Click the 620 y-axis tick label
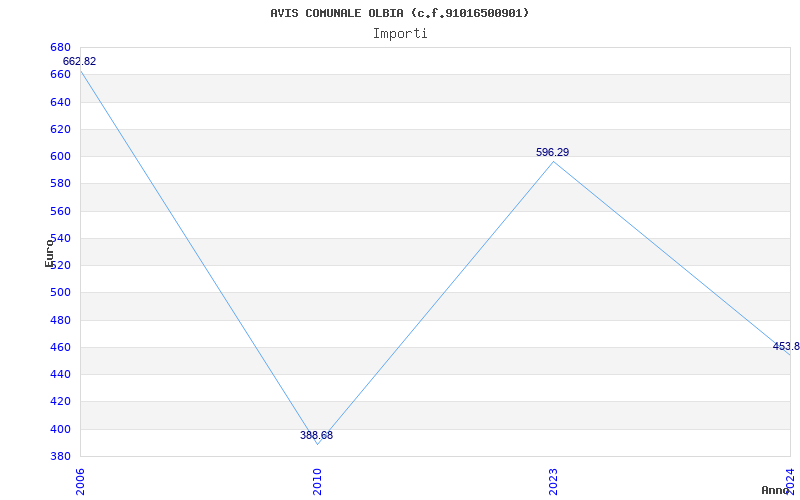 coord(60,129)
